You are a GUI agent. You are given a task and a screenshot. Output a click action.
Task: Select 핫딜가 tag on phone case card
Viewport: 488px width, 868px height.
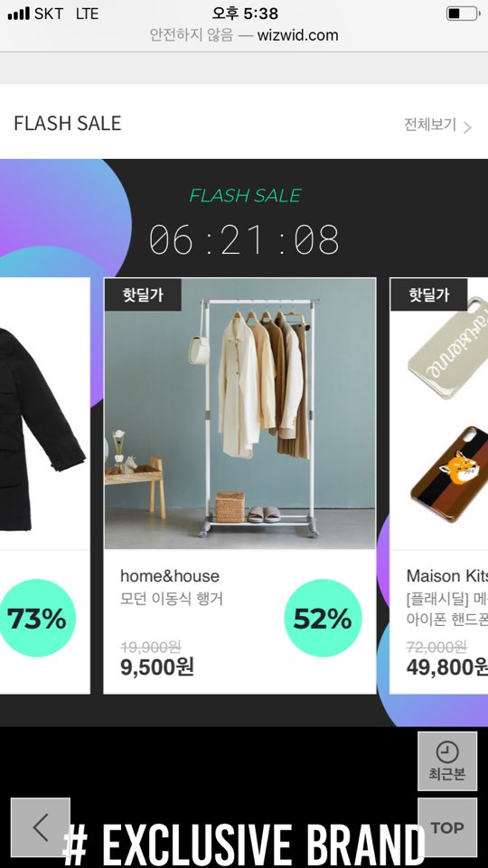click(428, 294)
